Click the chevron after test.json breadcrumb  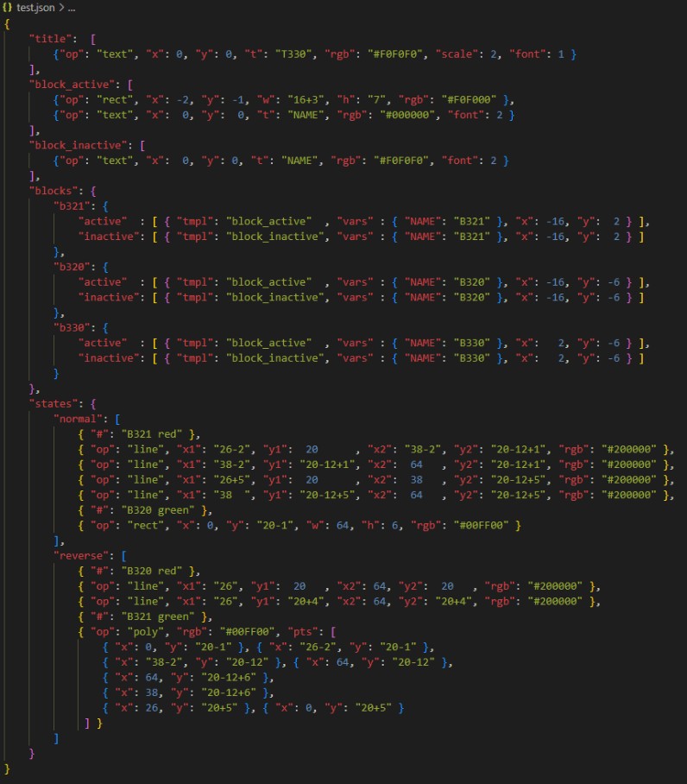(60, 7)
